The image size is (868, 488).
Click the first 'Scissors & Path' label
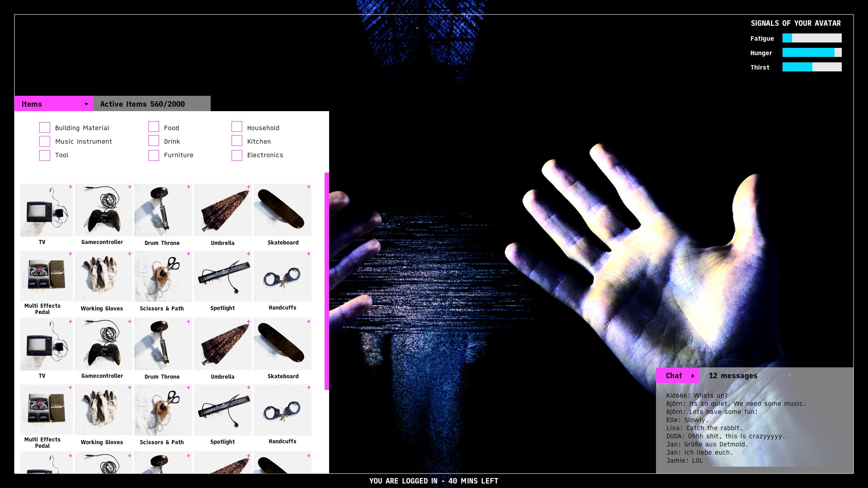click(162, 308)
